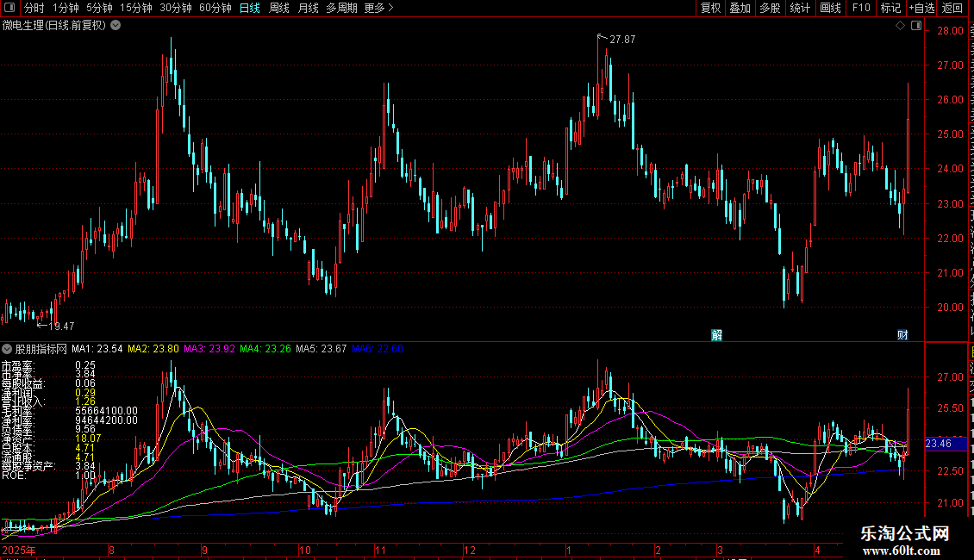Click the 28.00 price axis label

pyautogui.click(x=950, y=31)
